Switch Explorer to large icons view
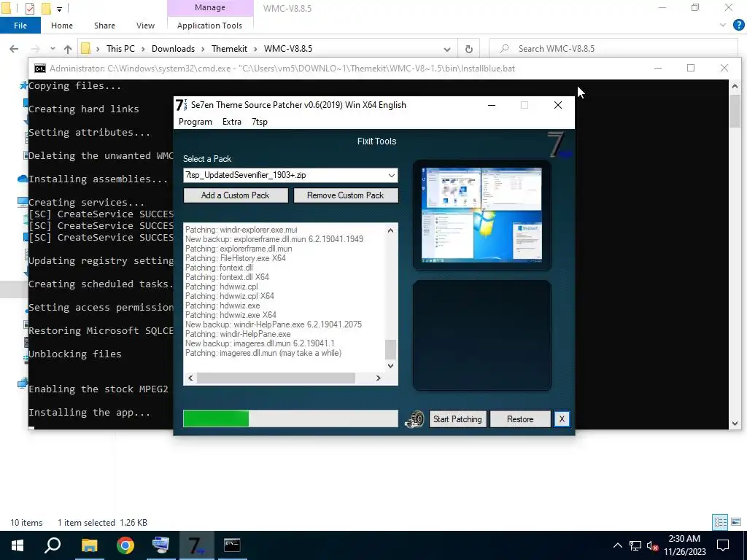 tap(736, 522)
